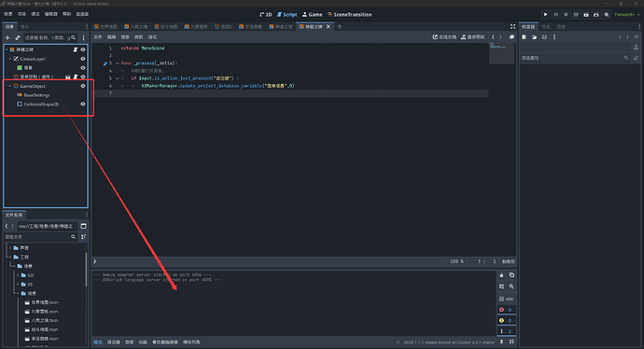
Task: Open the SceneTransition workspace
Action: (x=349, y=14)
